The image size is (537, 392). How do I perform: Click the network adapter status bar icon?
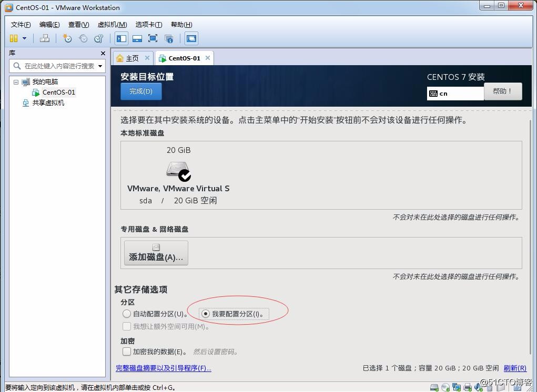tap(456, 388)
